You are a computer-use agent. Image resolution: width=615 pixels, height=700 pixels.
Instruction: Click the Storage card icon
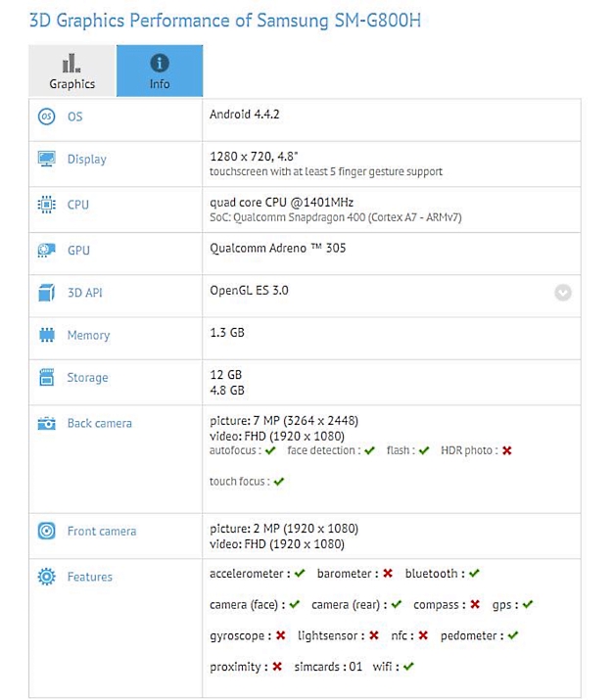[x=46, y=378]
